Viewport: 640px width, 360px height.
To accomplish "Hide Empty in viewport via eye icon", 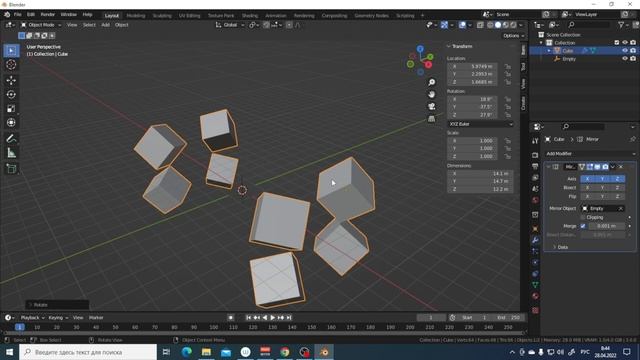I will click(625, 59).
